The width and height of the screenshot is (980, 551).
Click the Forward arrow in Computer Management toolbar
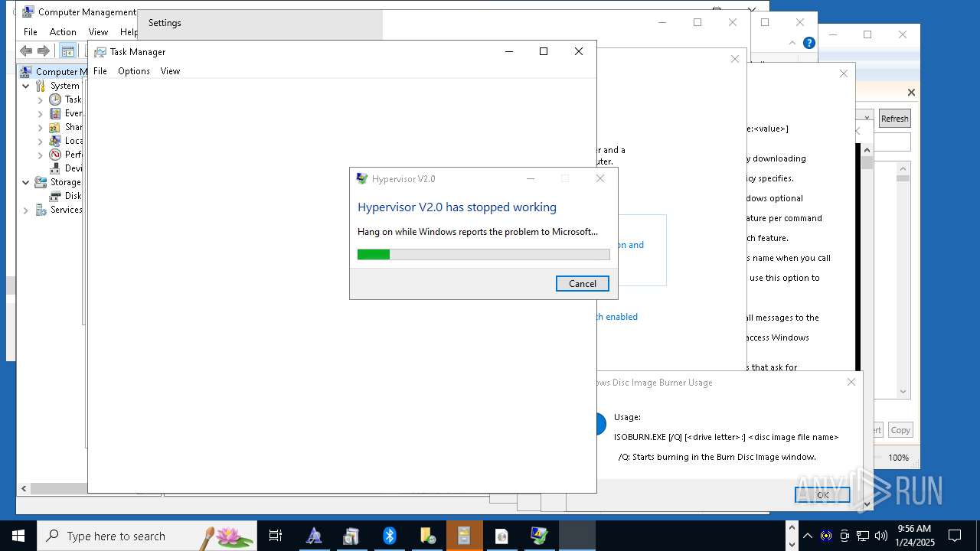tap(44, 51)
